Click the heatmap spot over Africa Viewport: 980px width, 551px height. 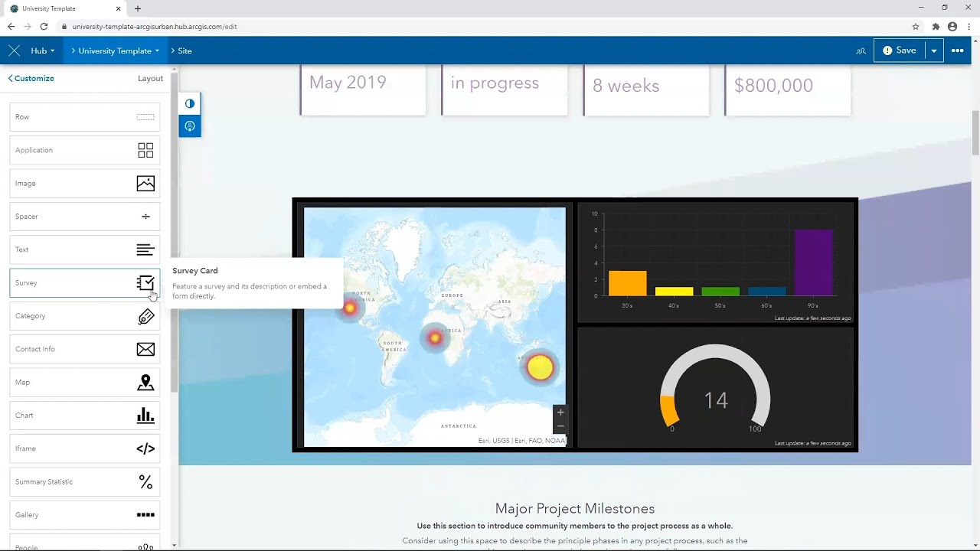pyautogui.click(x=435, y=337)
